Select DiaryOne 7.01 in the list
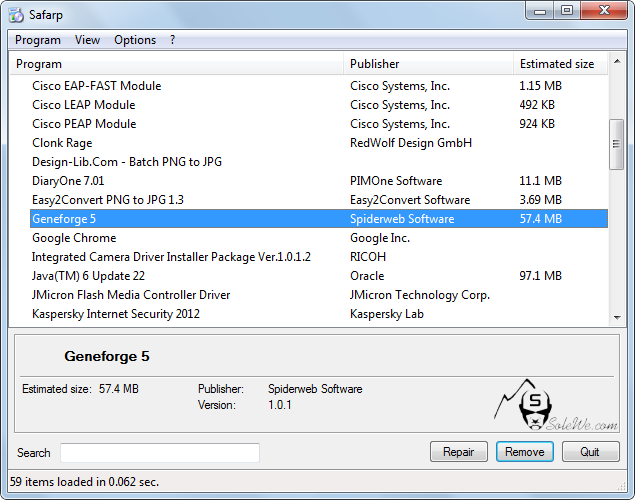635x500 pixels. pos(319,181)
